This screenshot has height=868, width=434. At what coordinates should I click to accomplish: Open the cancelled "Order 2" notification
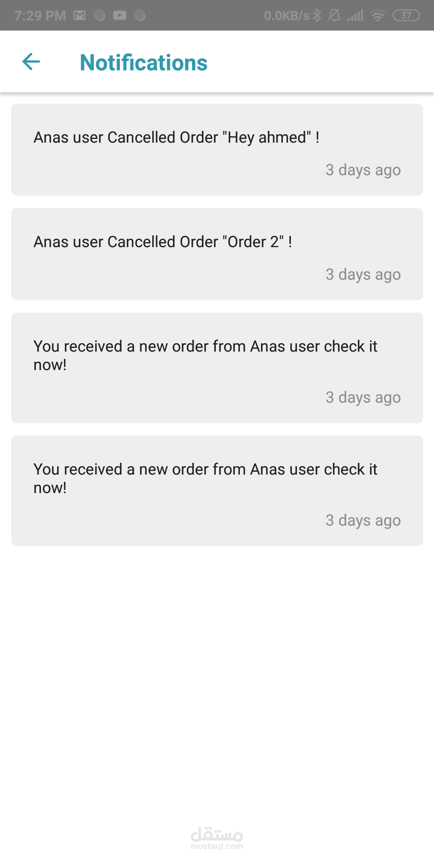click(x=217, y=254)
